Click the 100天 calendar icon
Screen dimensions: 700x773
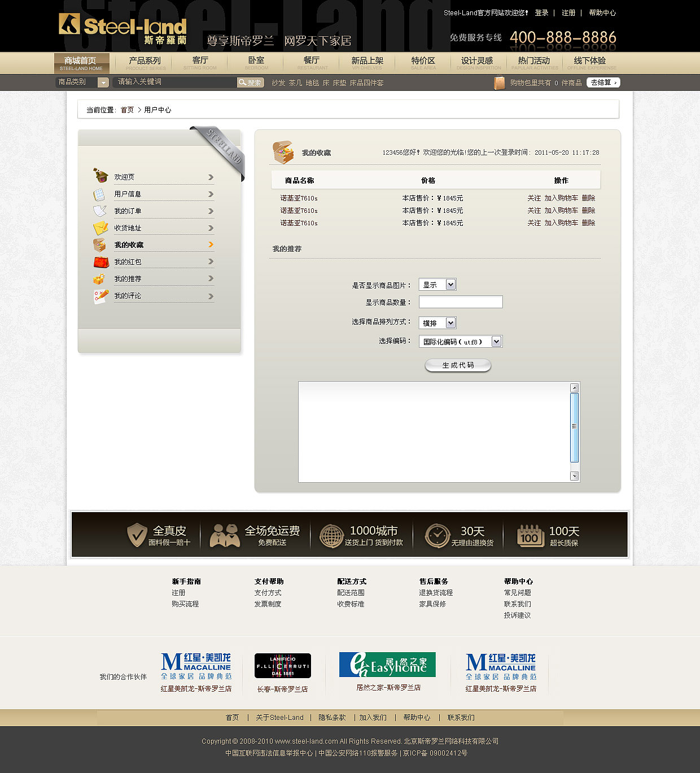pos(530,535)
